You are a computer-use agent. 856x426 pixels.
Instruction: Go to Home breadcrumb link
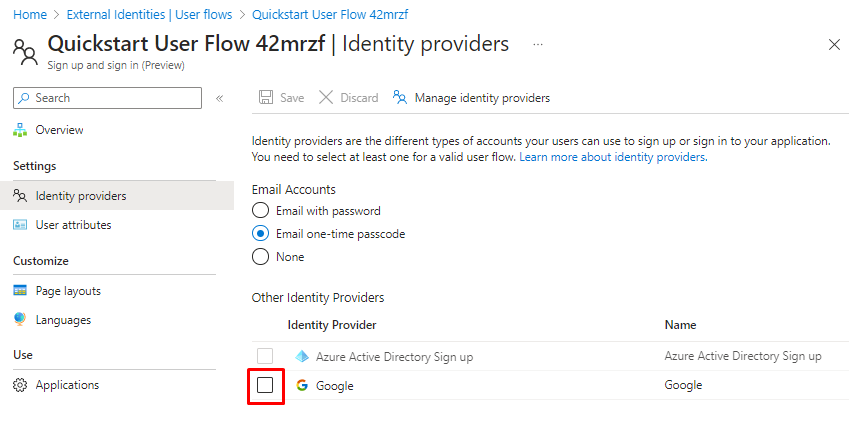click(x=29, y=15)
